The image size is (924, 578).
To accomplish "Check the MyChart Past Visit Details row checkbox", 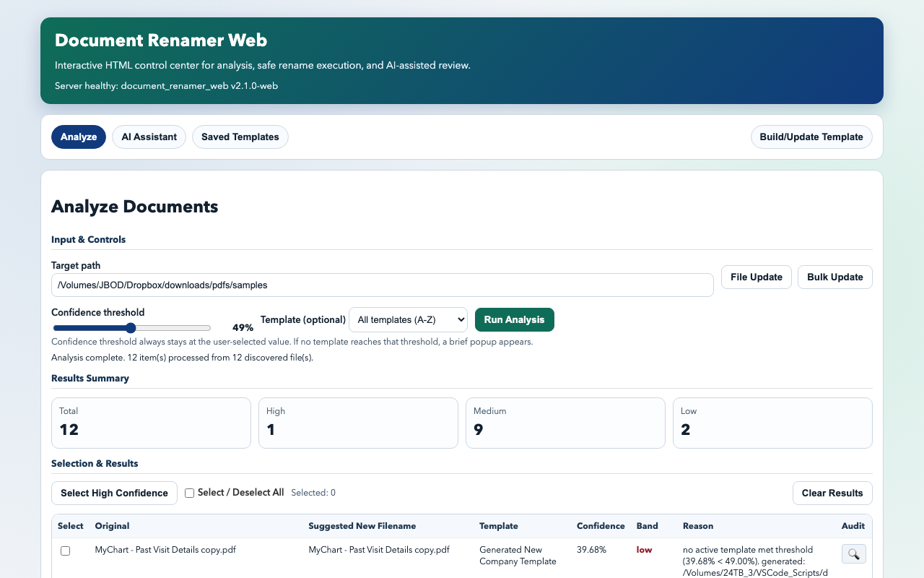I will [x=66, y=551].
